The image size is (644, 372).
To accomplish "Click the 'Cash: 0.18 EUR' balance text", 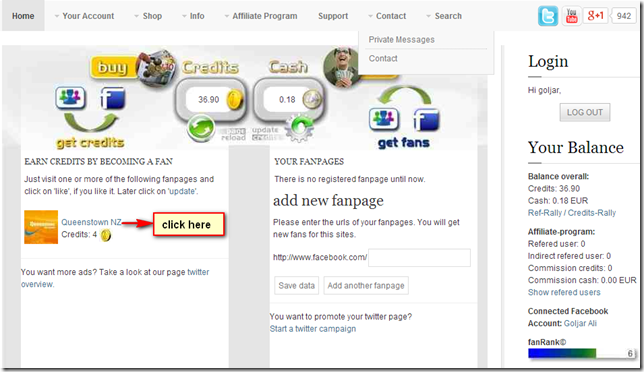I will 558,201.
